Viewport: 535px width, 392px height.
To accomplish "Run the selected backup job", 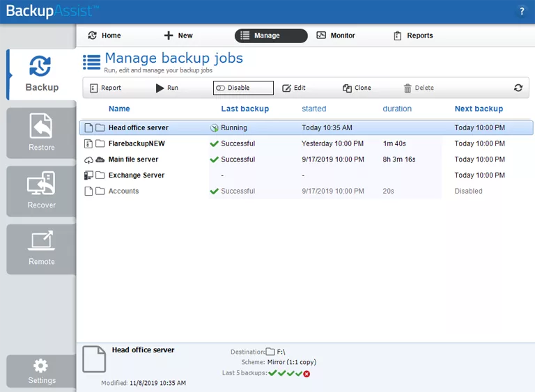I will coord(167,88).
